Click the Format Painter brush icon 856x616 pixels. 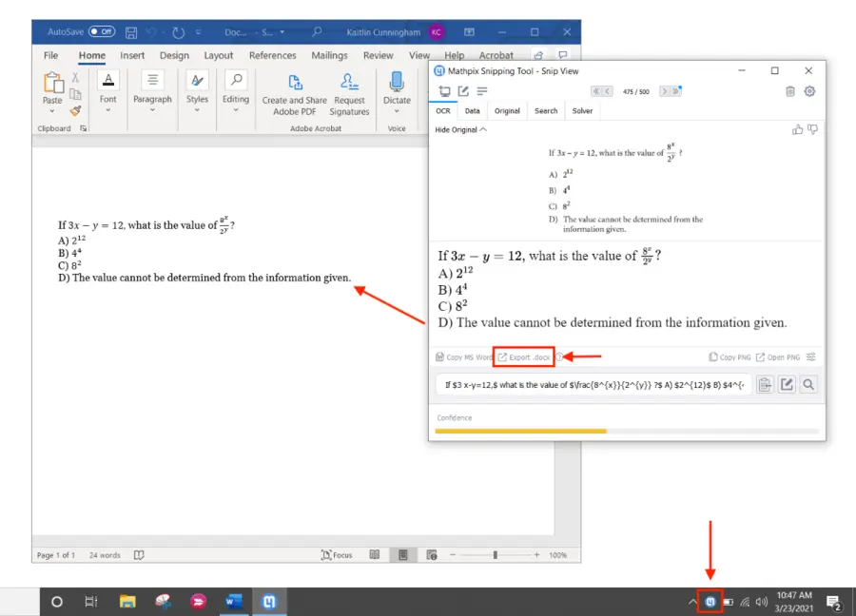click(x=75, y=111)
